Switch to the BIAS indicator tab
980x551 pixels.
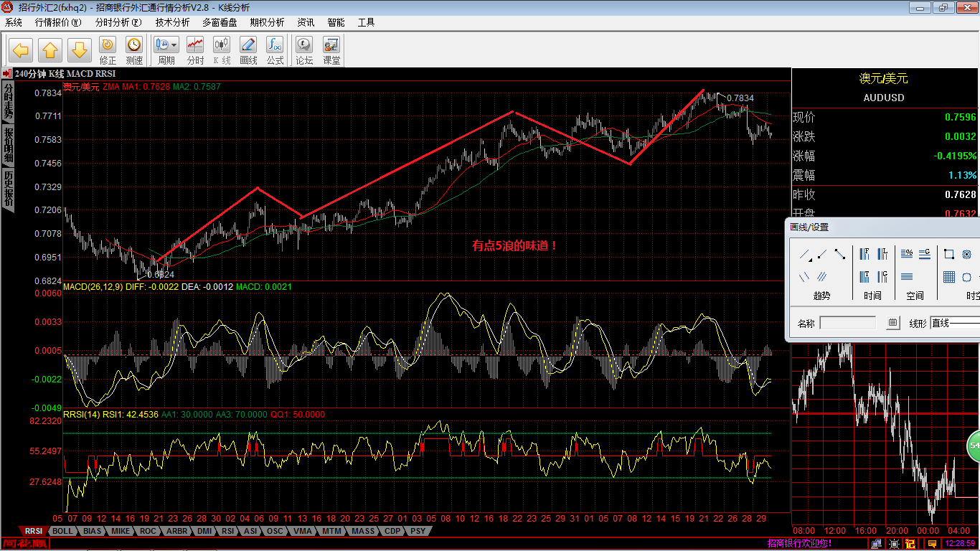coord(92,532)
